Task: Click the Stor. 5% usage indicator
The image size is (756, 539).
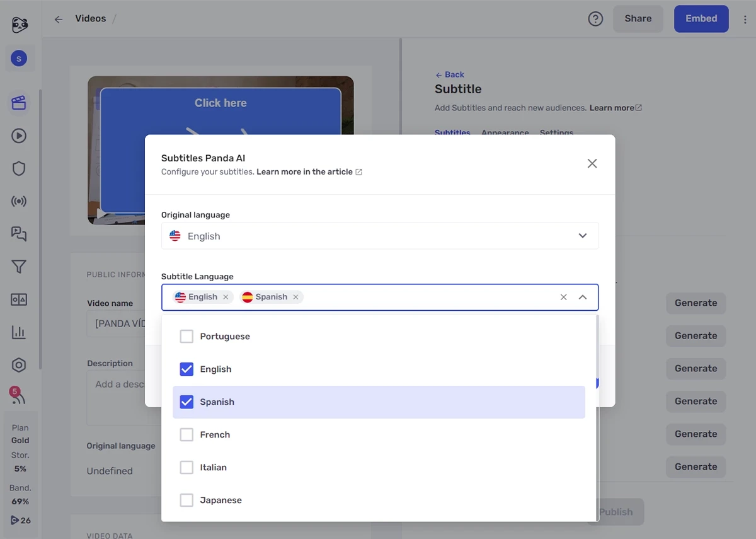Action: tap(20, 461)
